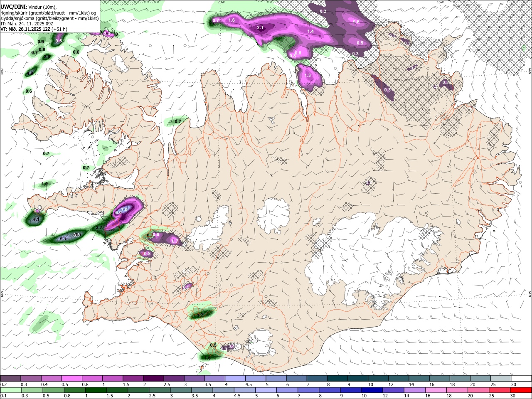Click the 'slydda/snjókoma' legend description line
The width and height of the screenshot is (532, 399).
[50, 18]
